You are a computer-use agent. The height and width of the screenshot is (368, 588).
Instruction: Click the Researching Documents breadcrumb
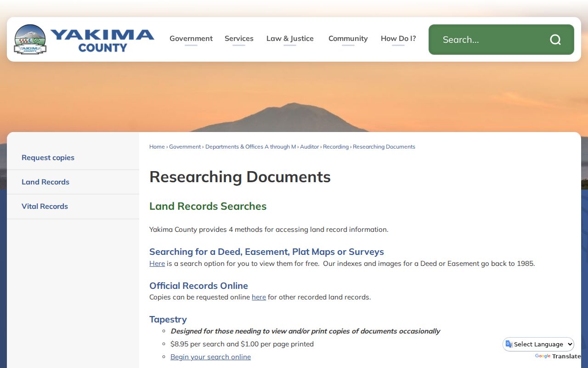pos(384,147)
